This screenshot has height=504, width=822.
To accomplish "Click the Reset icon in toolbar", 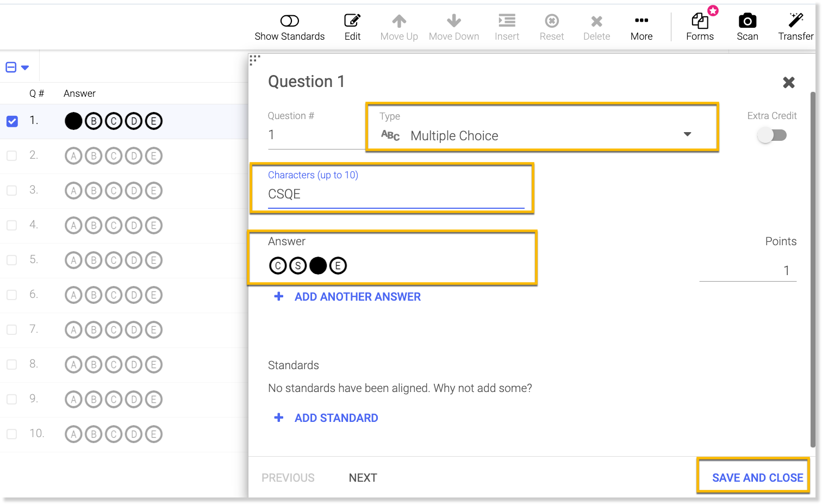I will point(551,21).
